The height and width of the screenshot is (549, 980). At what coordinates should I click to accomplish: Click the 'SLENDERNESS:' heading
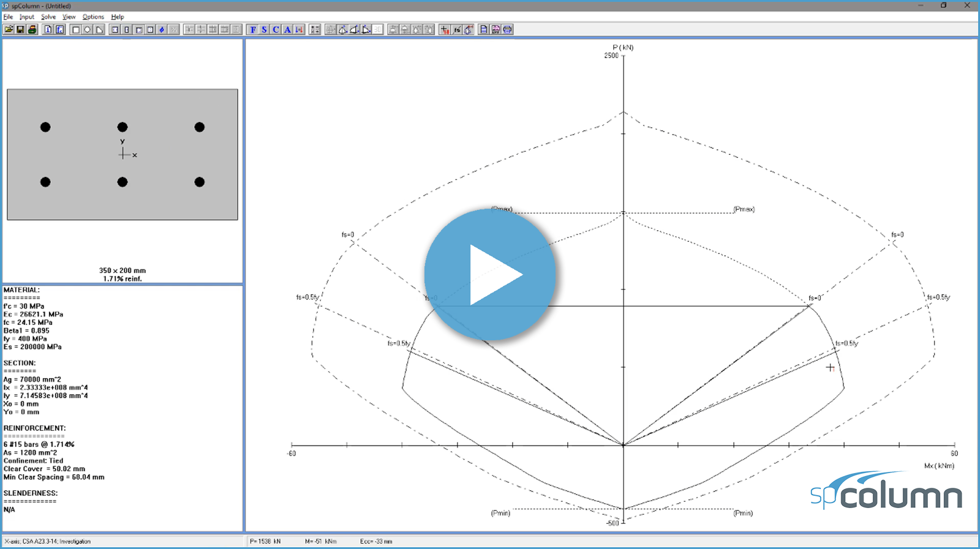(x=31, y=493)
